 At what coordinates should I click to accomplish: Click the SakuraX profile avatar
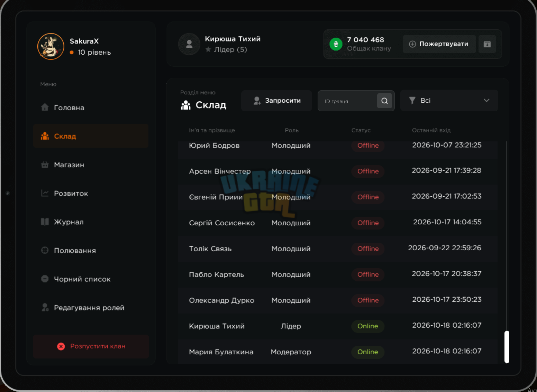tap(51, 46)
